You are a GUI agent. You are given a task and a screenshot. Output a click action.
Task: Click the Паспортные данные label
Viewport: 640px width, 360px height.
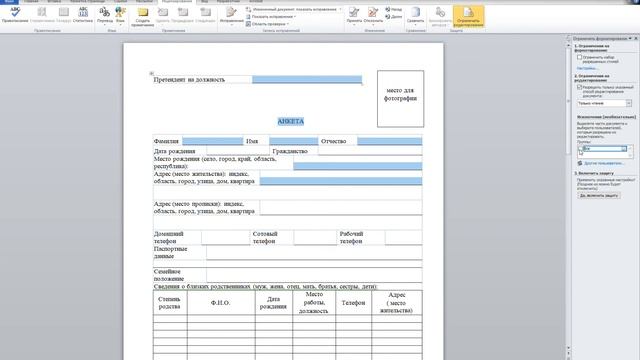pos(170,252)
